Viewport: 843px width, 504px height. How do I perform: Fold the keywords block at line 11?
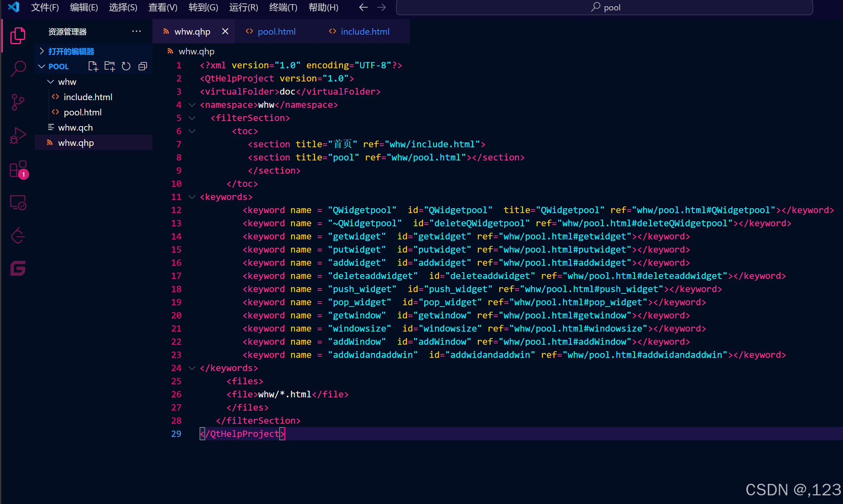pyautogui.click(x=192, y=197)
